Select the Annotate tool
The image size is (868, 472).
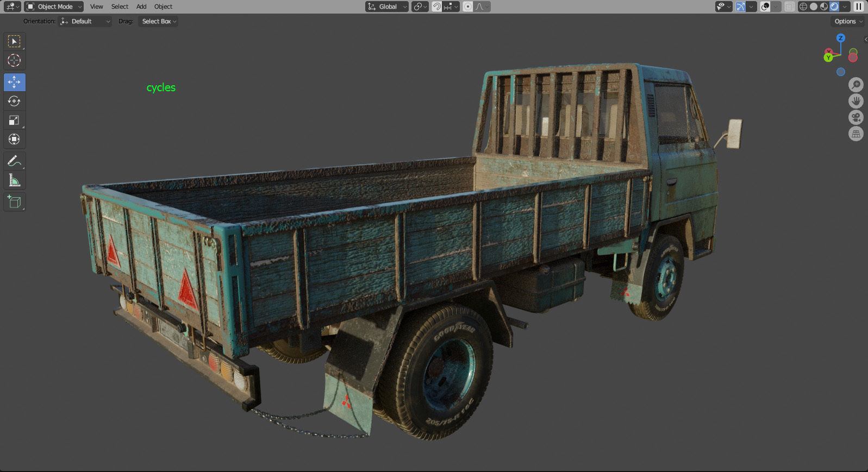pyautogui.click(x=14, y=161)
